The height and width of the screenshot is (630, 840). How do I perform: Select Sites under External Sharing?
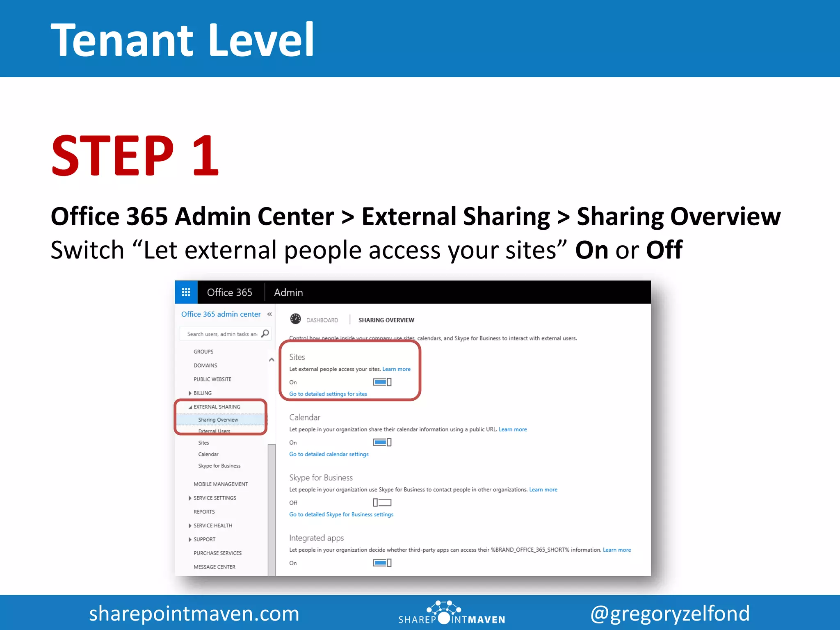point(203,443)
